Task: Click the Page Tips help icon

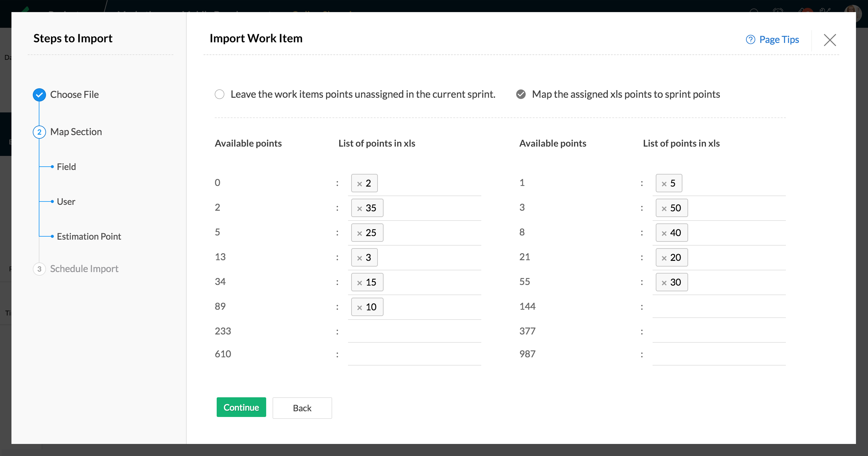Action: [750, 40]
